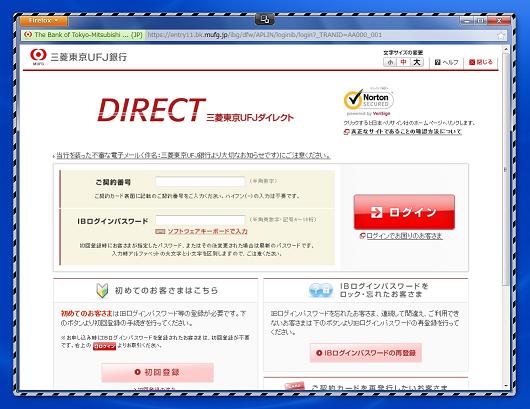Screen dimensions: 530x409
Task: Click the 閉じる close link
Action: pos(481,62)
